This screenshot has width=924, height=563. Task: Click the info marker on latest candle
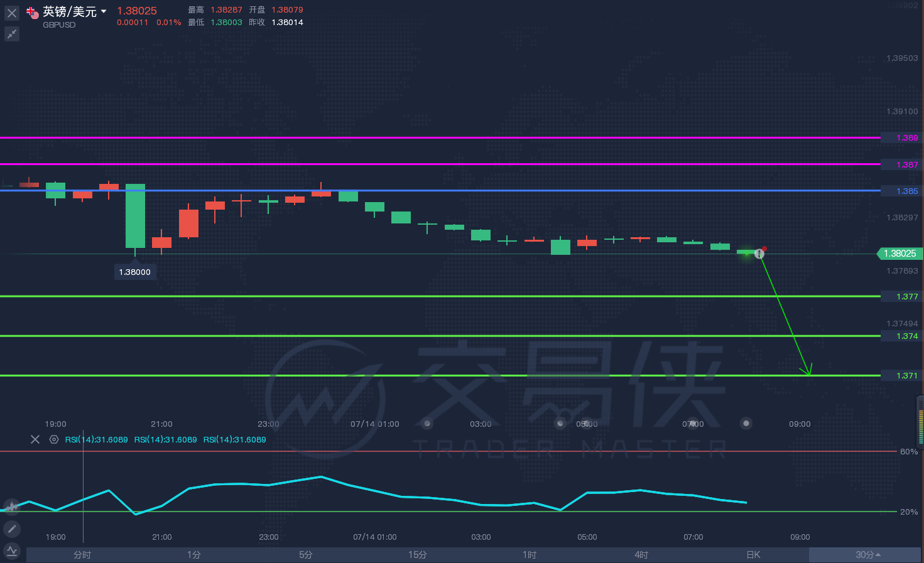pos(759,254)
